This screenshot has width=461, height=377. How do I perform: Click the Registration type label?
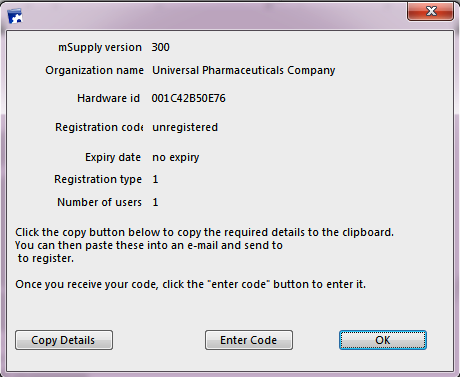[98, 179]
